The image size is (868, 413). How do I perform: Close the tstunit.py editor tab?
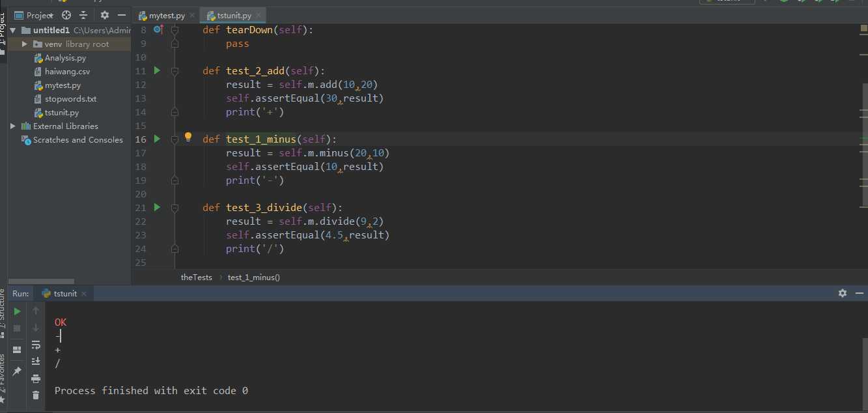click(x=259, y=16)
